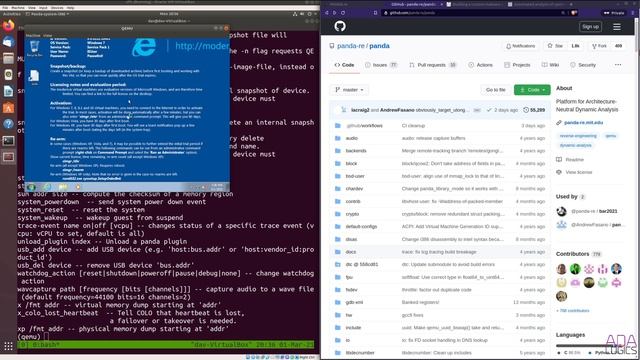
Task: Click Brave shields icon in address bar
Action: tap(574, 13)
